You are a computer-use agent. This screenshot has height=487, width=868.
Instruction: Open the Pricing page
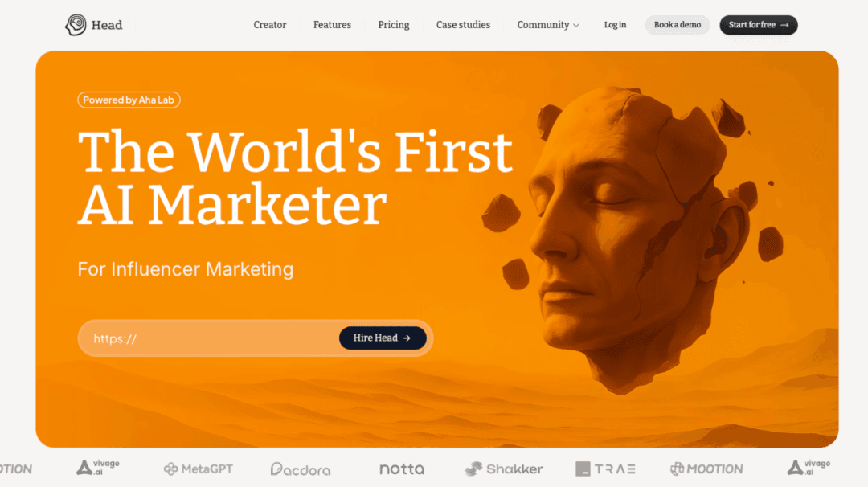tap(394, 25)
